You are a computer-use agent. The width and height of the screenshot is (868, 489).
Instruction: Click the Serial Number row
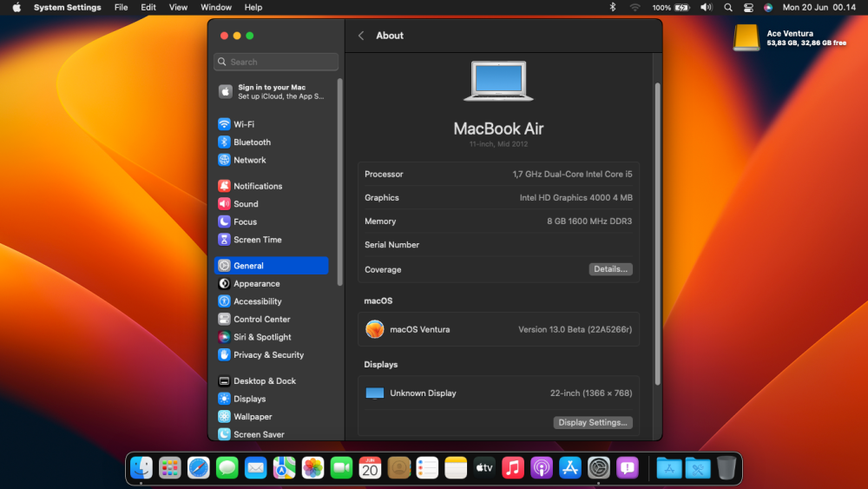[498, 244]
